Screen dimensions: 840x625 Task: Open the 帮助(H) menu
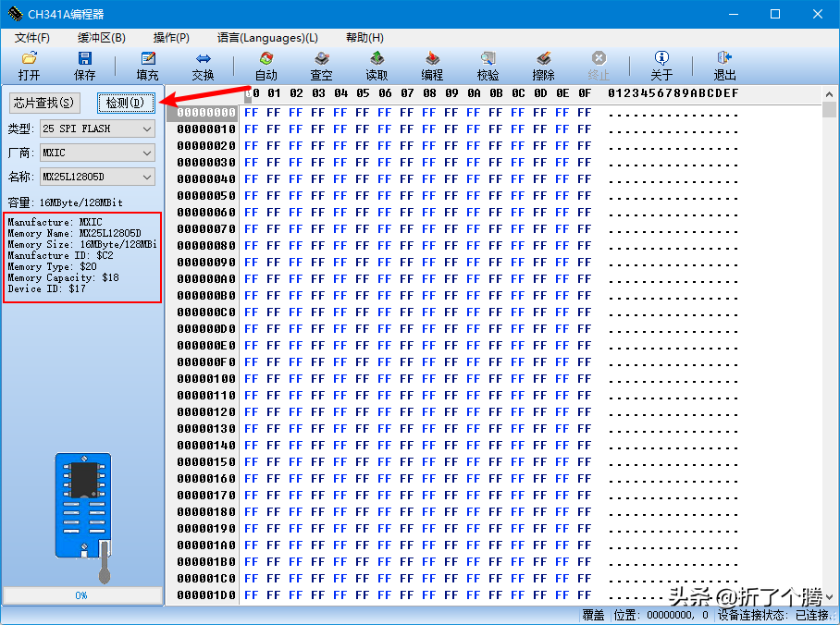[x=364, y=38]
